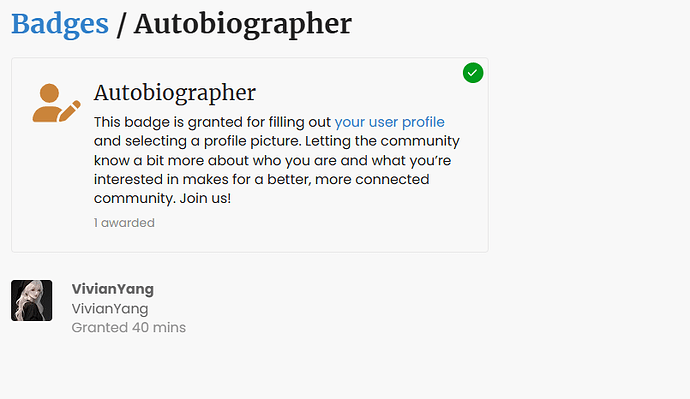Click the 'Granted 40 mins' timestamp
This screenshot has width=690, height=399.
pos(128,328)
